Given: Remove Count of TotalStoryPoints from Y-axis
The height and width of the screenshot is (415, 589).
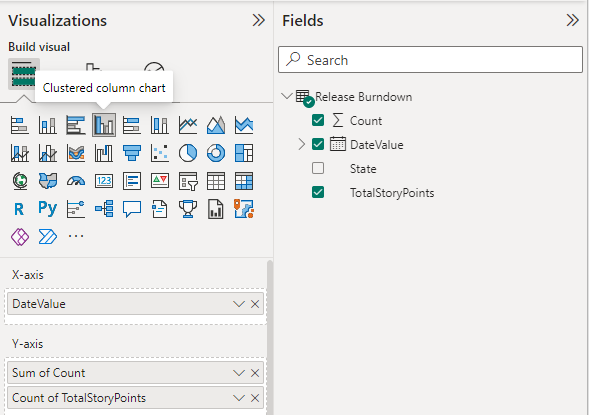Looking at the screenshot, I should (x=255, y=398).
